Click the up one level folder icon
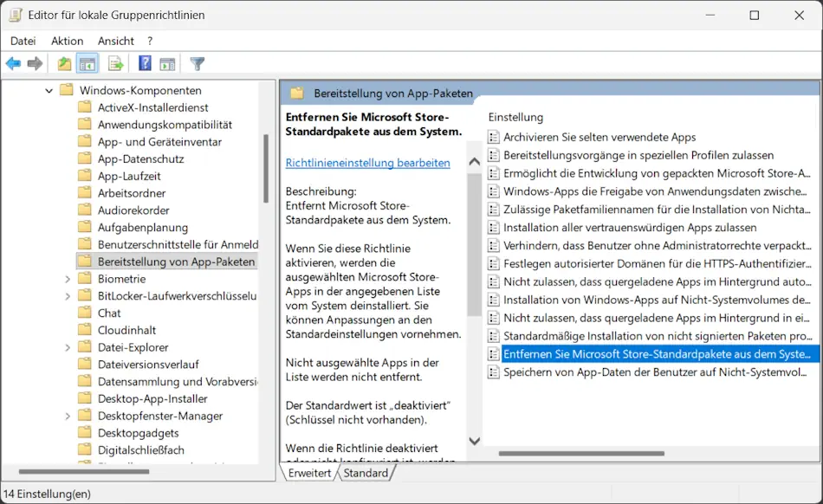 [x=65, y=63]
